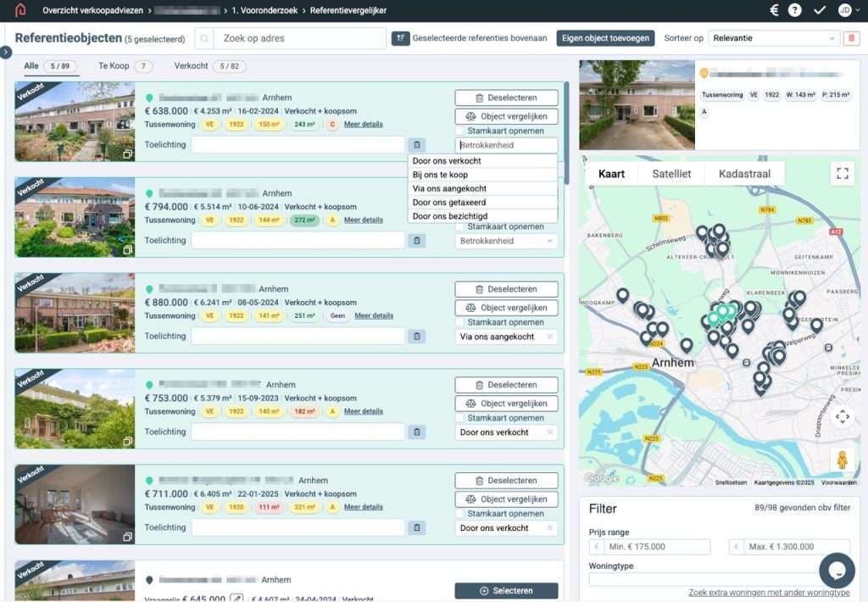Check Stamkaart opnemen for € 794.000 listing

[x=459, y=226]
